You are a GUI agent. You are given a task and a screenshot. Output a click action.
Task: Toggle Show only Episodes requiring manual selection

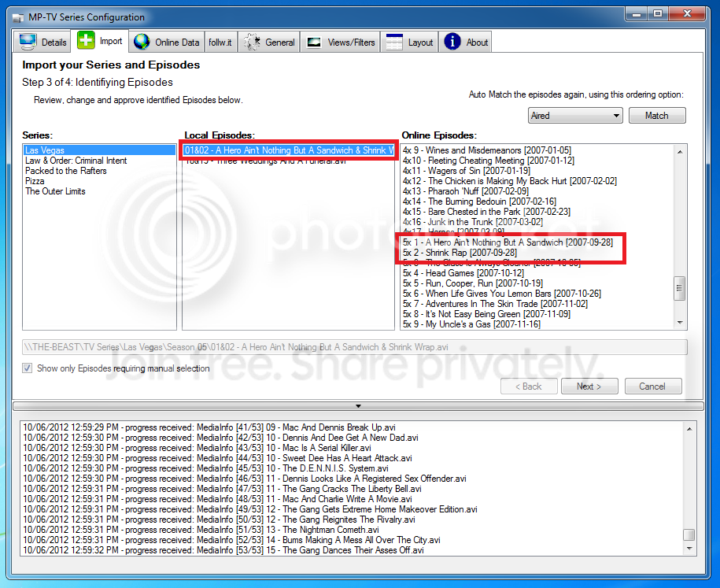coord(28,368)
